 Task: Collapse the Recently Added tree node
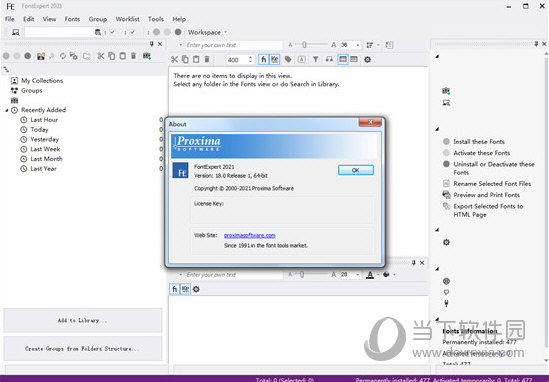click(x=7, y=110)
